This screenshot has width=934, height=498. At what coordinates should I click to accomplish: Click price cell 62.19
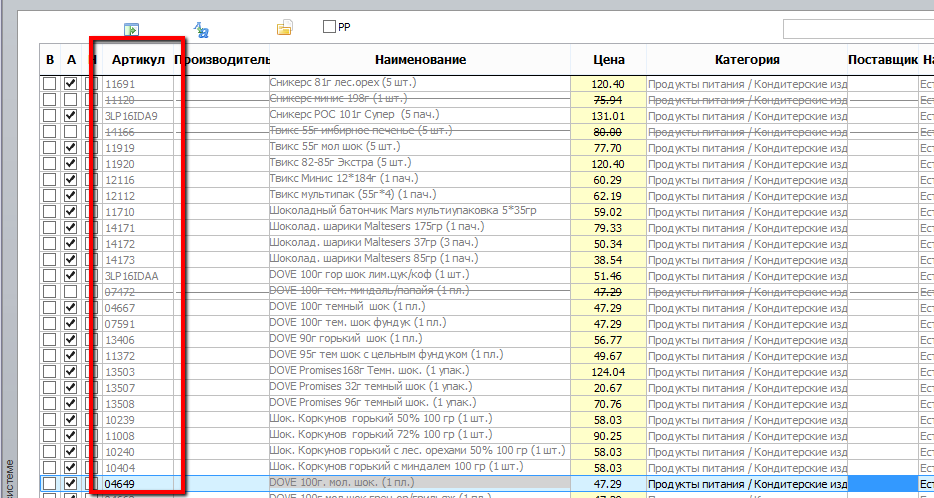[608, 196]
